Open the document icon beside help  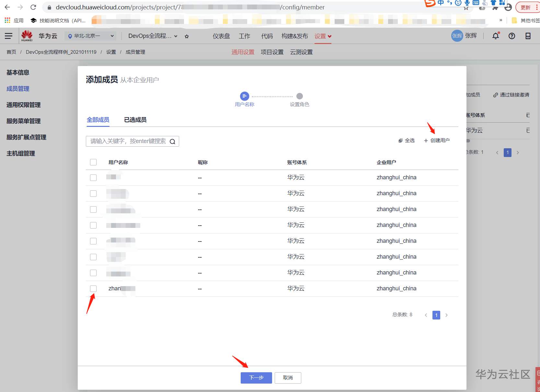tap(528, 36)
